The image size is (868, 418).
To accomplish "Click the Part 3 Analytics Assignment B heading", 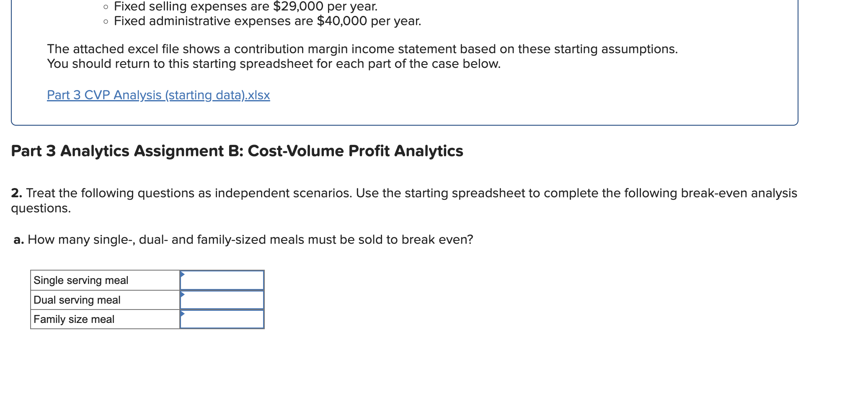I will pyautogui.click(x=237, y=151).
